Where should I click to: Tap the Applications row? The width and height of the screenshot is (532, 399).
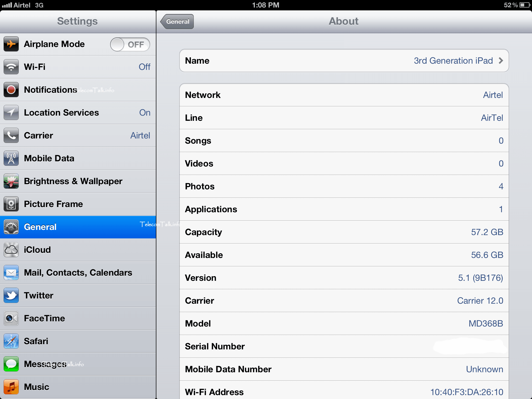tap(344, 209)
